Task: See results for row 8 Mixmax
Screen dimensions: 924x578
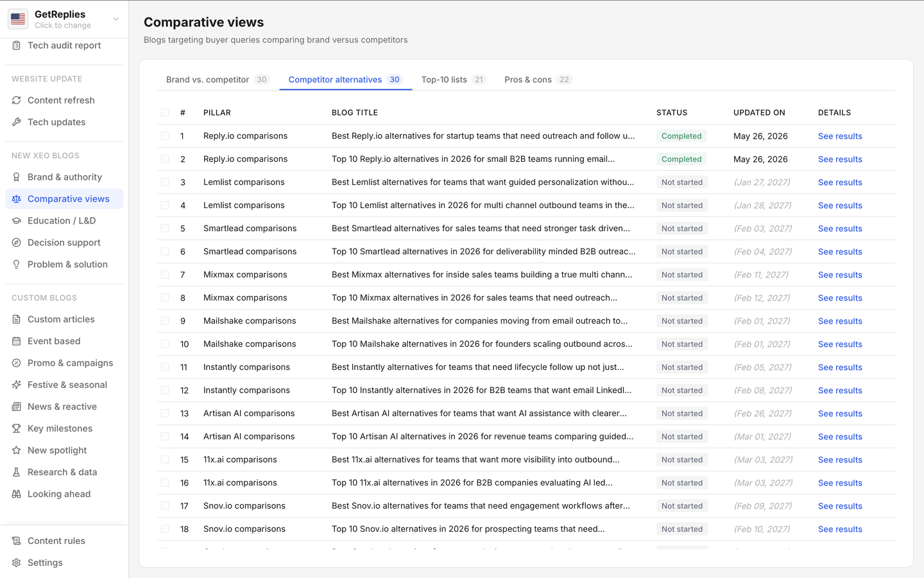Action: (x=840, y=298)
